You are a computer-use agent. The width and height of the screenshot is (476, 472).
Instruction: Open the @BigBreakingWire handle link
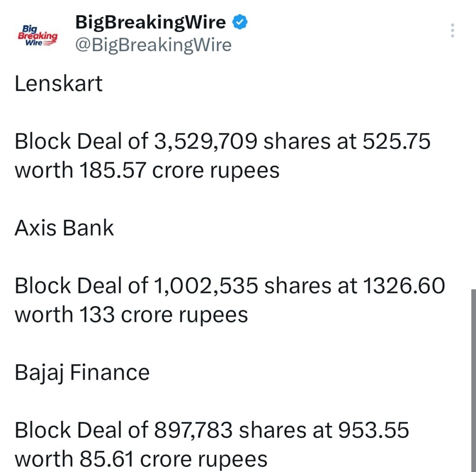click(x=153, y=45)
